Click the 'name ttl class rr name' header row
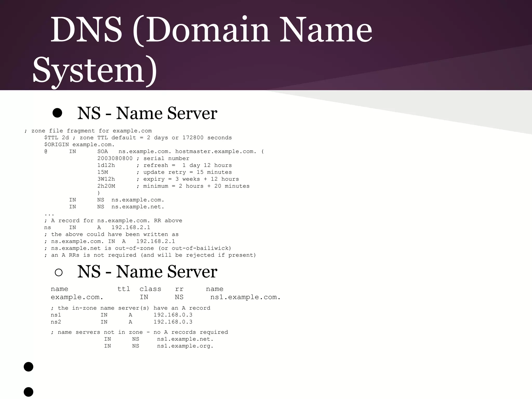This screenshot has width=532, height=399. [x=137, y=289]
